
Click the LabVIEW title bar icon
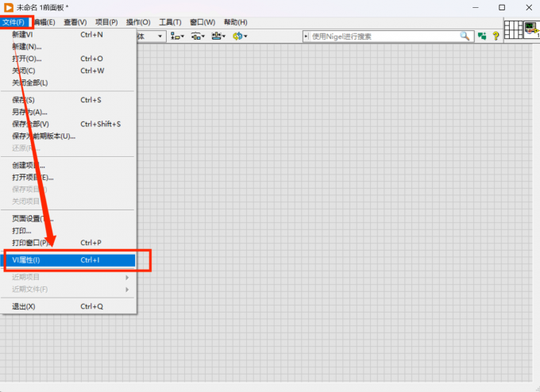coord(8,8)
